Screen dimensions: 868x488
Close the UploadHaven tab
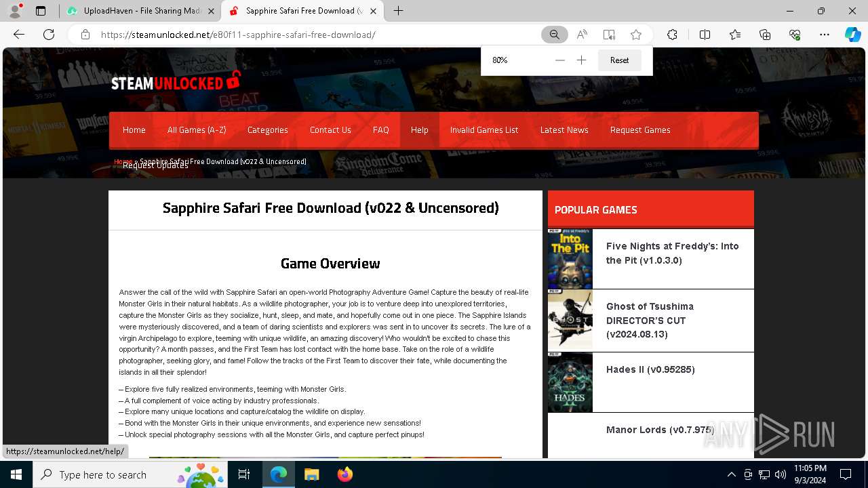coord(210,11)
